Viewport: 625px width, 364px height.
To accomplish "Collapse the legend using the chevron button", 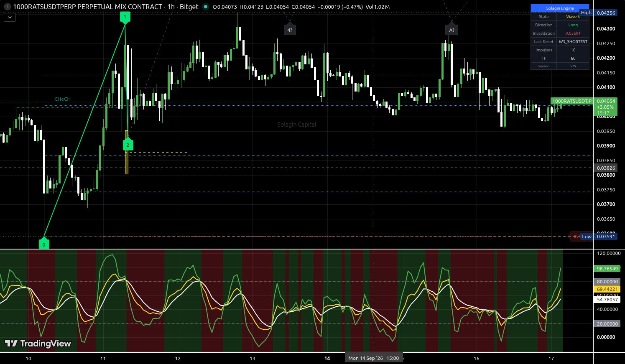I will pos(10,18).
